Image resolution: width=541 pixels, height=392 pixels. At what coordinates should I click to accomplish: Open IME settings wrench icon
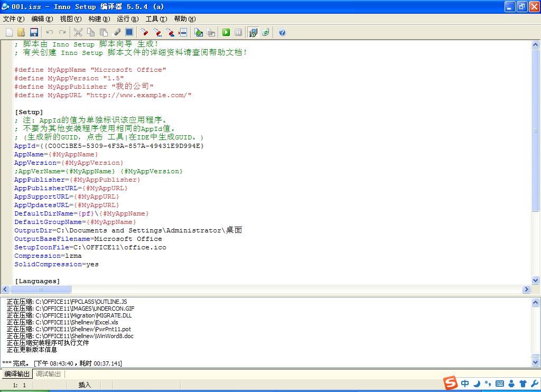[535, 383]
